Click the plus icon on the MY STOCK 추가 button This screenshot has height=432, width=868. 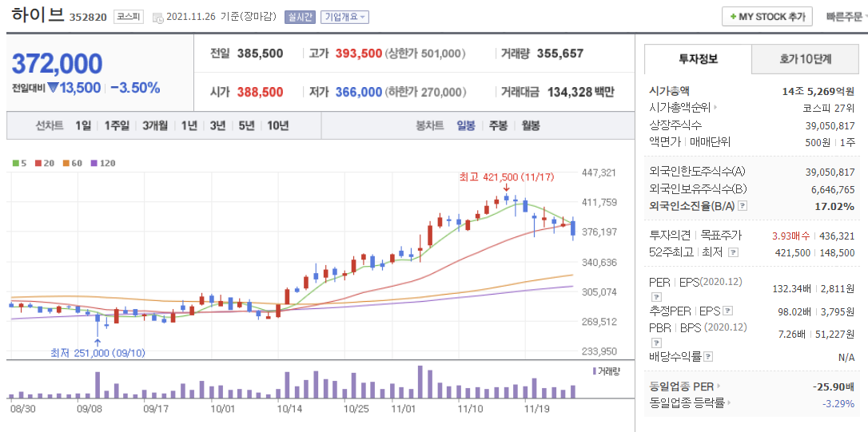pos(733,17)
